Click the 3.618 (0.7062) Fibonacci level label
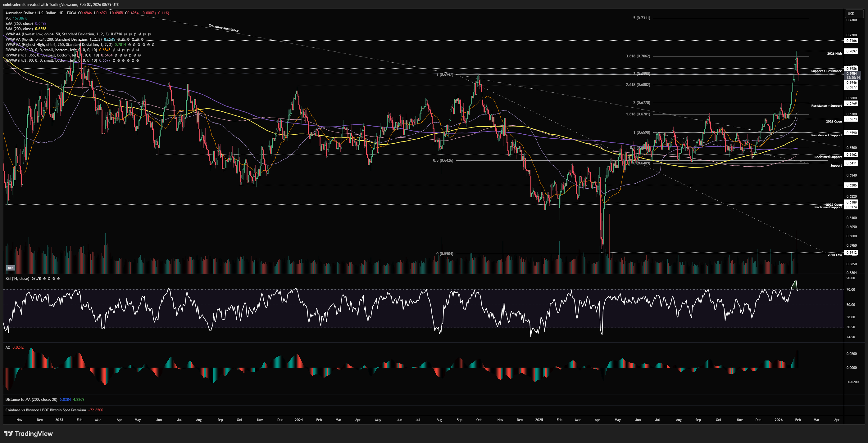Image resolution: width=868 pixels, height=443 pixels. point(638,56)
